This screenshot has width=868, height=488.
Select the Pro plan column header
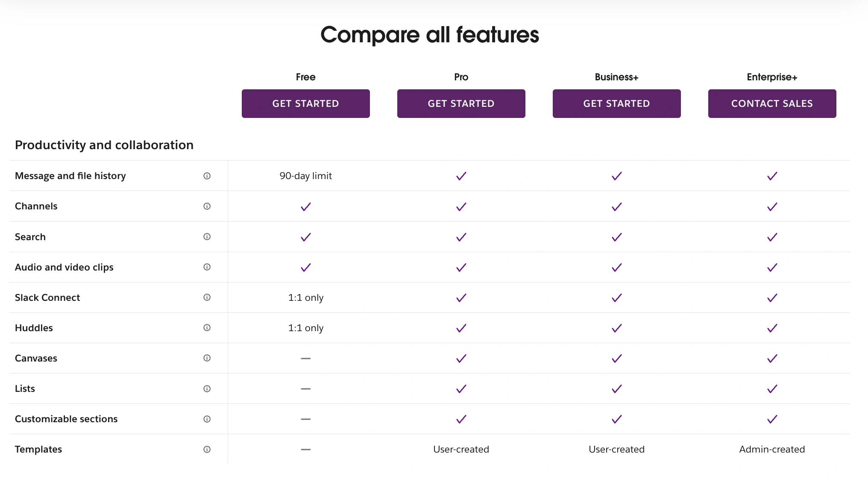[x=461, y=77]
